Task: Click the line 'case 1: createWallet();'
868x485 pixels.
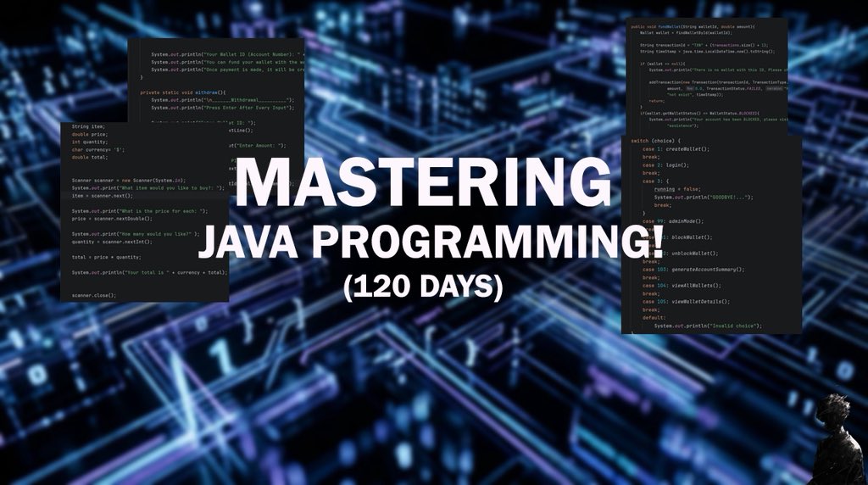Action: pos(676,149)
